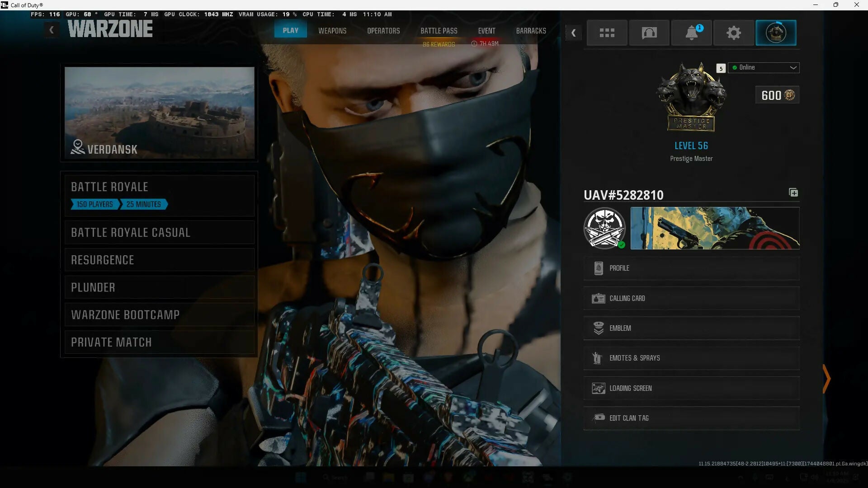Screen dimensions: 868x488
Task: Click the Calling Card row icon
Action: point(598,298)
